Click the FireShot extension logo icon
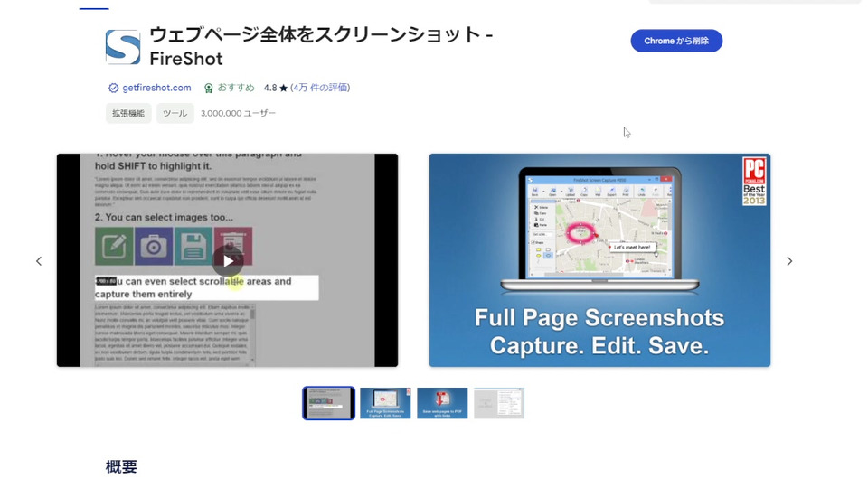The width and height of the screenshot is (868, 488). click(123, 47)
